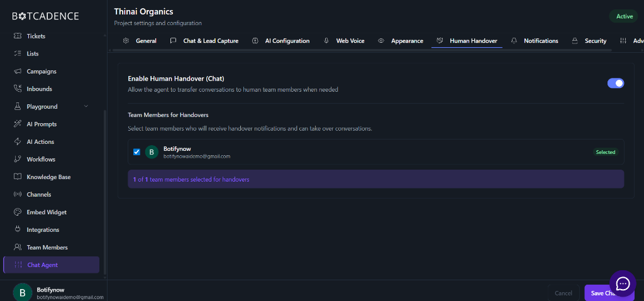Image resolution: width=644 pixels, height=301 pixels.
Task: Click the Notifications bell icon
Action: click(x=514, y=41)
